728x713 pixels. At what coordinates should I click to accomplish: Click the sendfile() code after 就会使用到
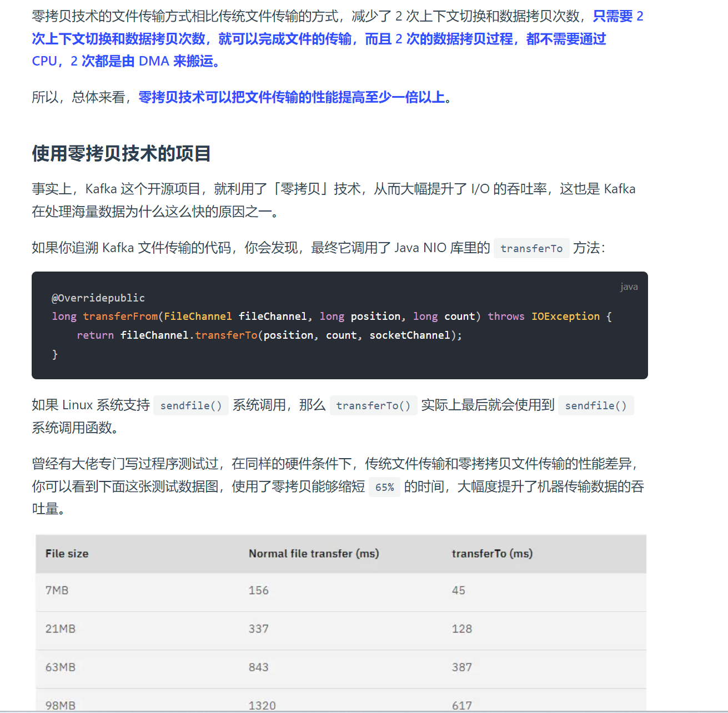[x=596, y=405]
